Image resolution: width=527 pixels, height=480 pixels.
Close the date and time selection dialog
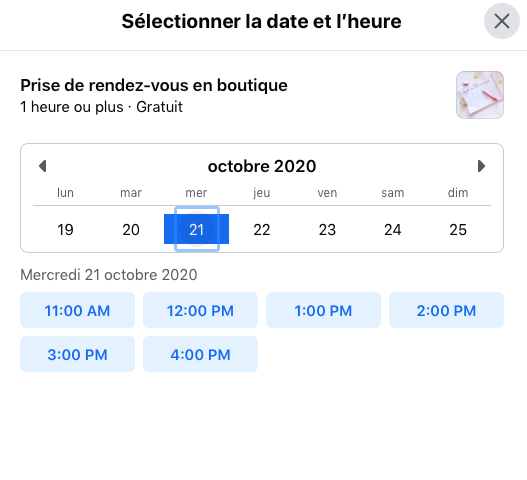(501, 22)
